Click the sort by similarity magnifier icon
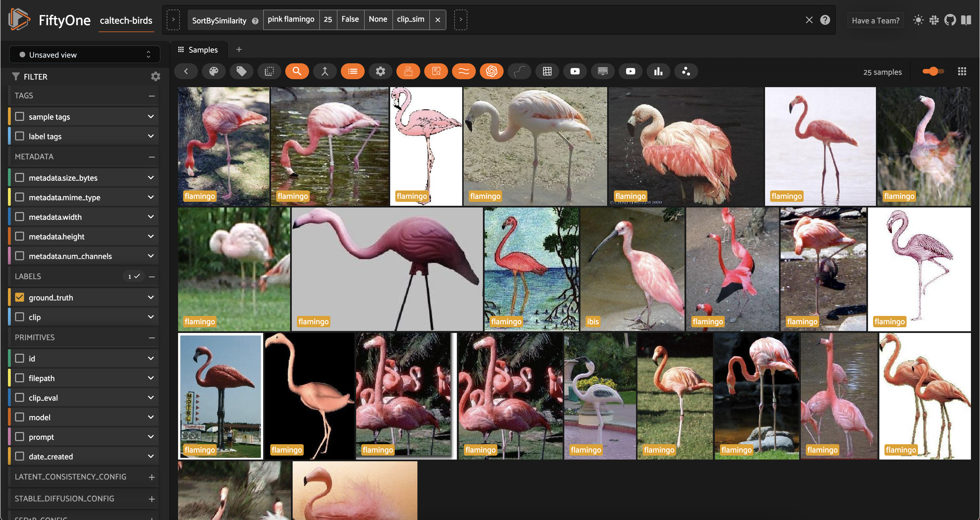 (x=297, y=71)
